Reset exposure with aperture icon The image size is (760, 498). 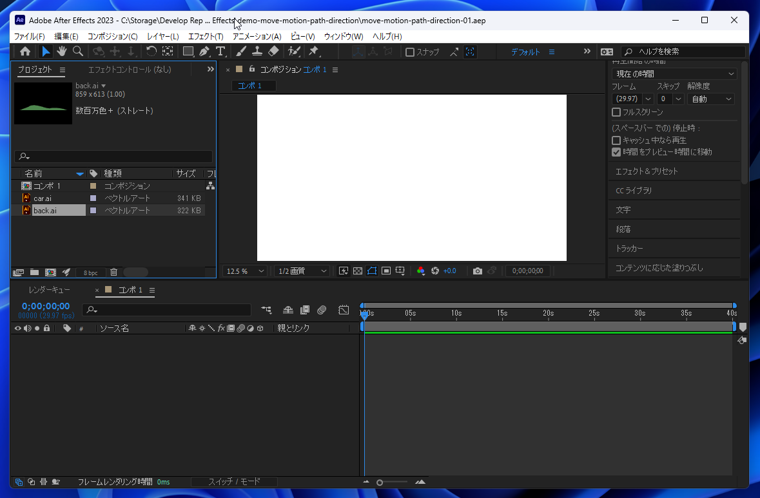435,271
